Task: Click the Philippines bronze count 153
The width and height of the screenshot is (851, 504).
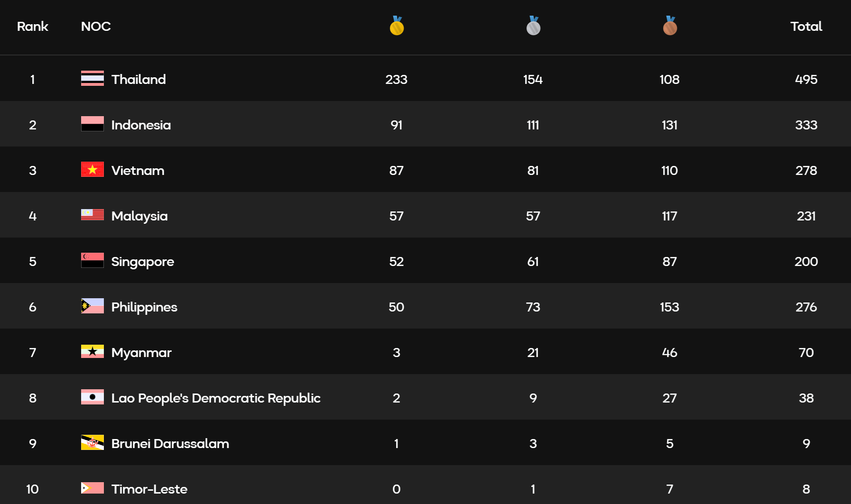Action: [669, 307]
